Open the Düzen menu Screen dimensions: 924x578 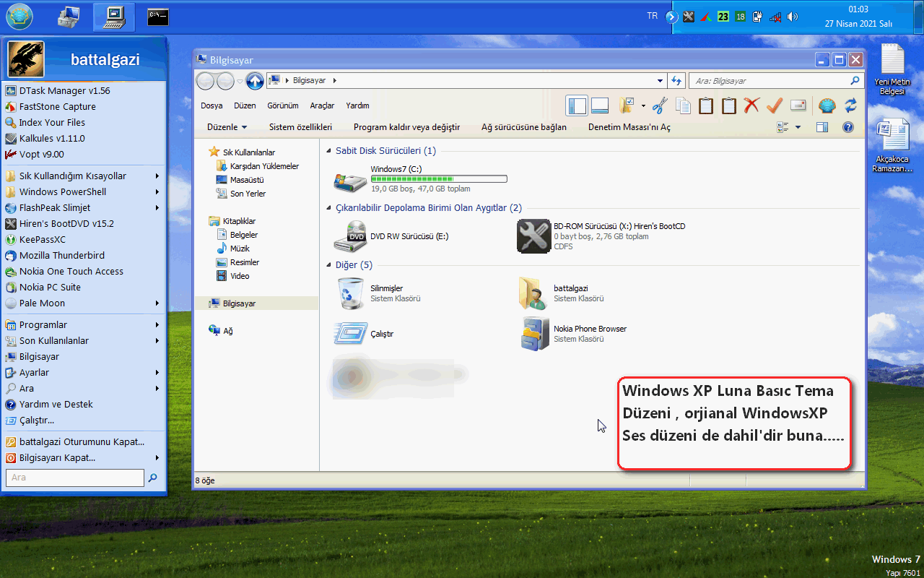(245, 105)
